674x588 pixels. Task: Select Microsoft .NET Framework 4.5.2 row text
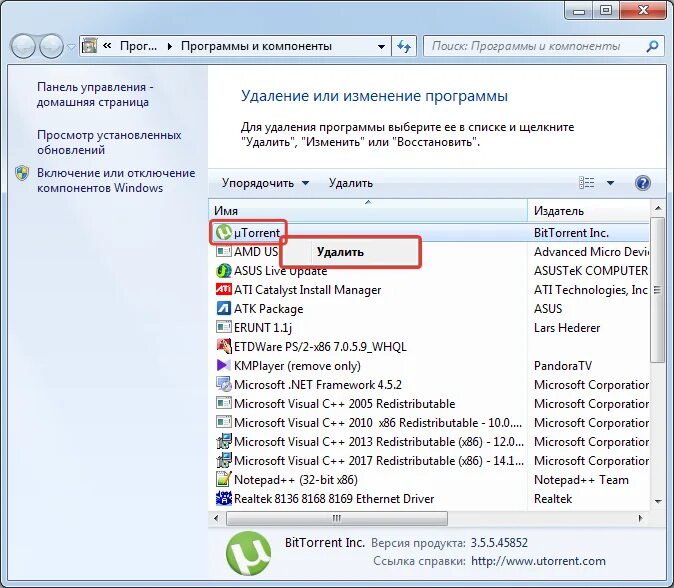tap(318, 385)
